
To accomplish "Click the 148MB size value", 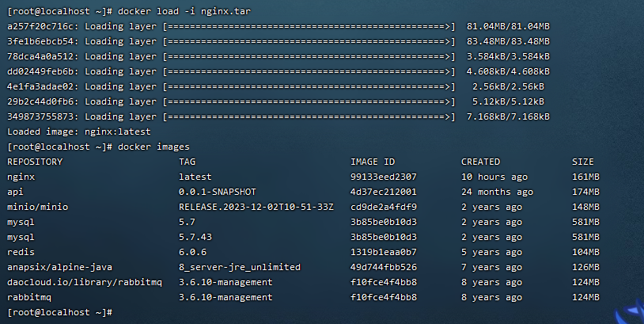I will tap(585, 208).
